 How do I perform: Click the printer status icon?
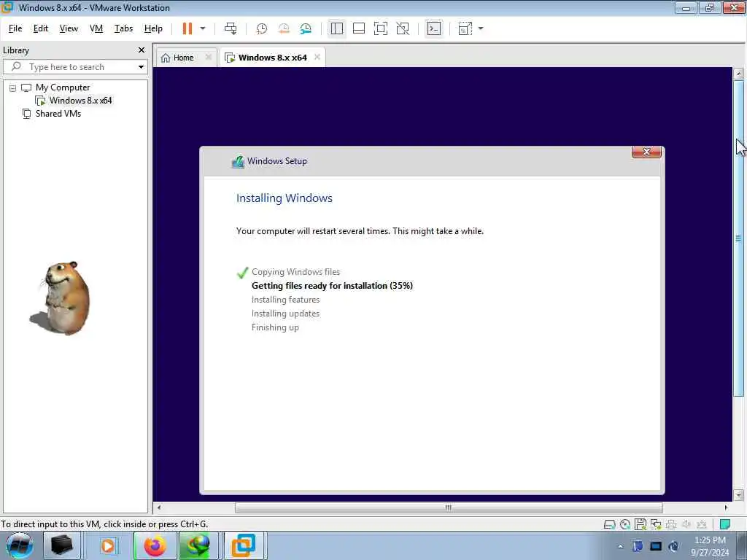point(671,525)
